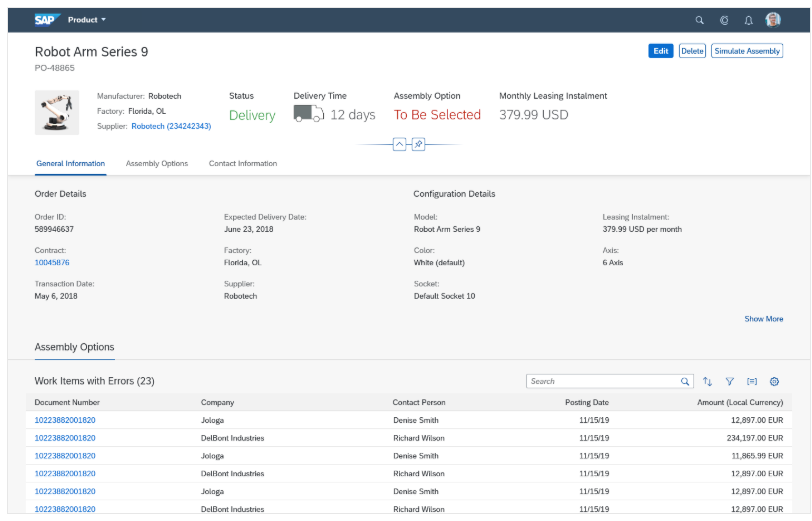Click Contact Person column header
This screenshot has height=521, width=812.
point(419,402)
